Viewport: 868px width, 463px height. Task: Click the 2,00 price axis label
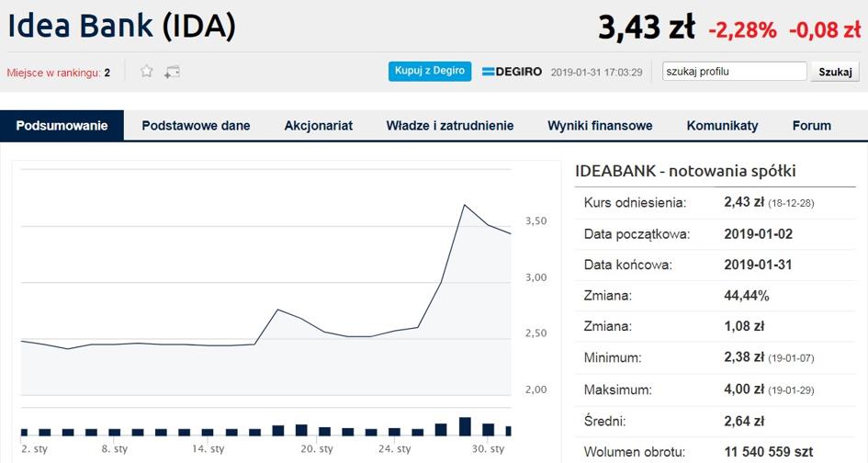[535, 390]
